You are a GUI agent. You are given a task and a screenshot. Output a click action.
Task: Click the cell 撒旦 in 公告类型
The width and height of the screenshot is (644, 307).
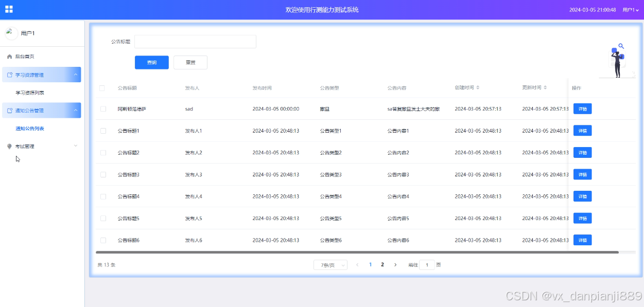pyautogui.click(x=324, y=109)
